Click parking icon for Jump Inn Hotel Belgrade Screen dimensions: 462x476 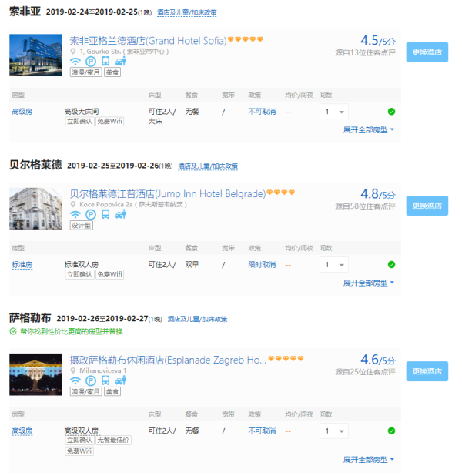point(90,215)
